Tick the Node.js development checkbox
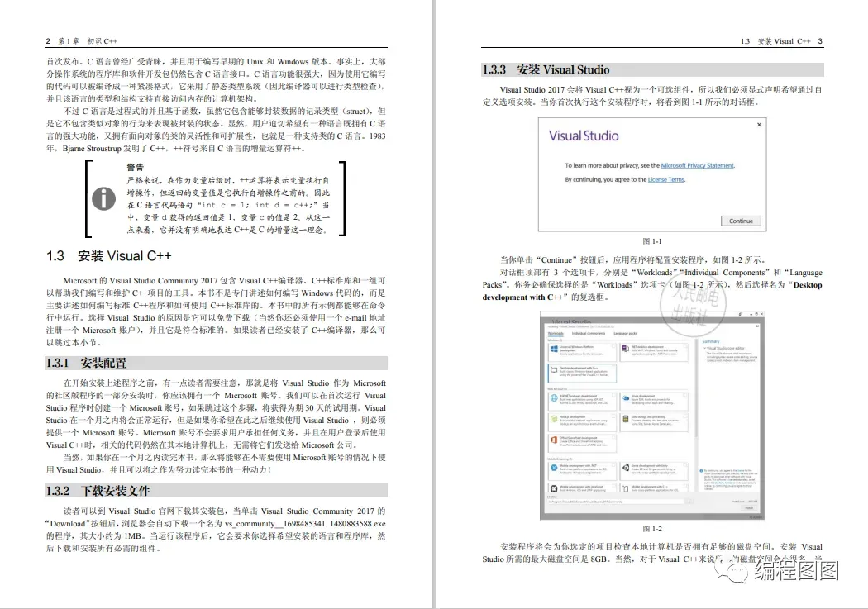868x609 pixels. coord(613,417)
